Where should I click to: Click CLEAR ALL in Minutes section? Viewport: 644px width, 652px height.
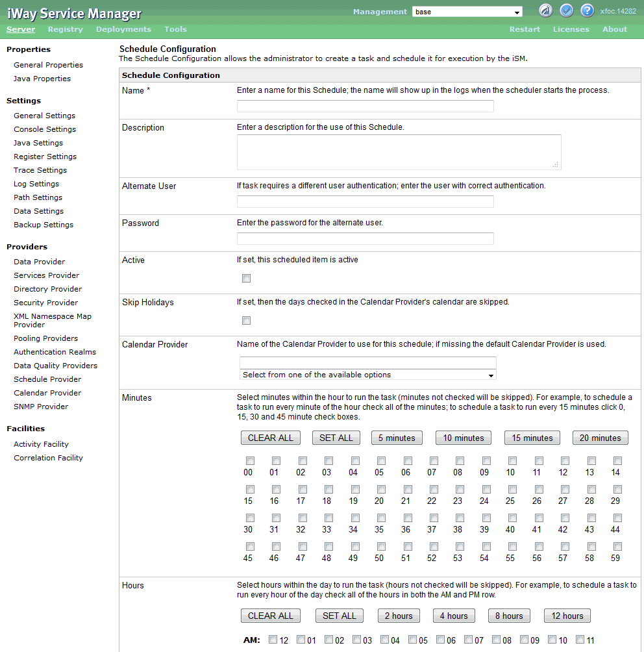click(x=271, y=438)
